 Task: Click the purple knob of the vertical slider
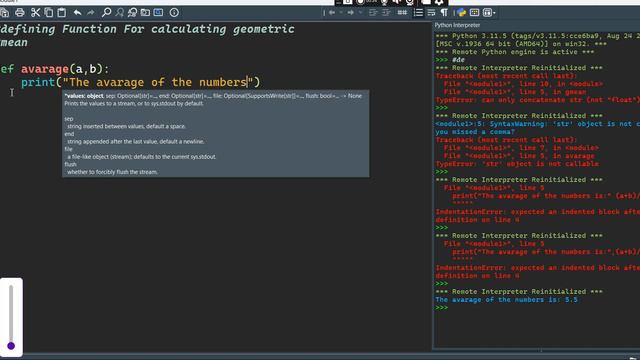pos(11,346)
